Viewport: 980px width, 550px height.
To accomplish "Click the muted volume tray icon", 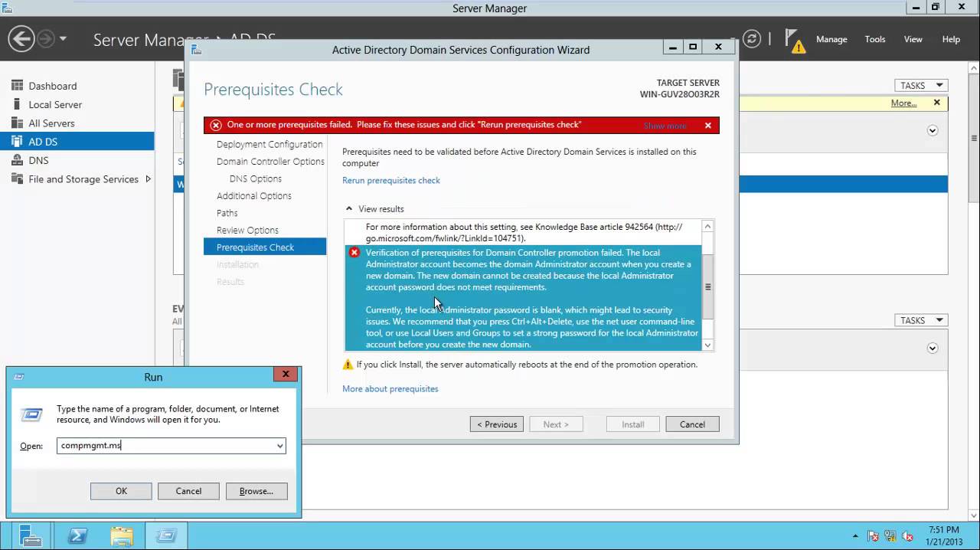I will tap(908, 536).
